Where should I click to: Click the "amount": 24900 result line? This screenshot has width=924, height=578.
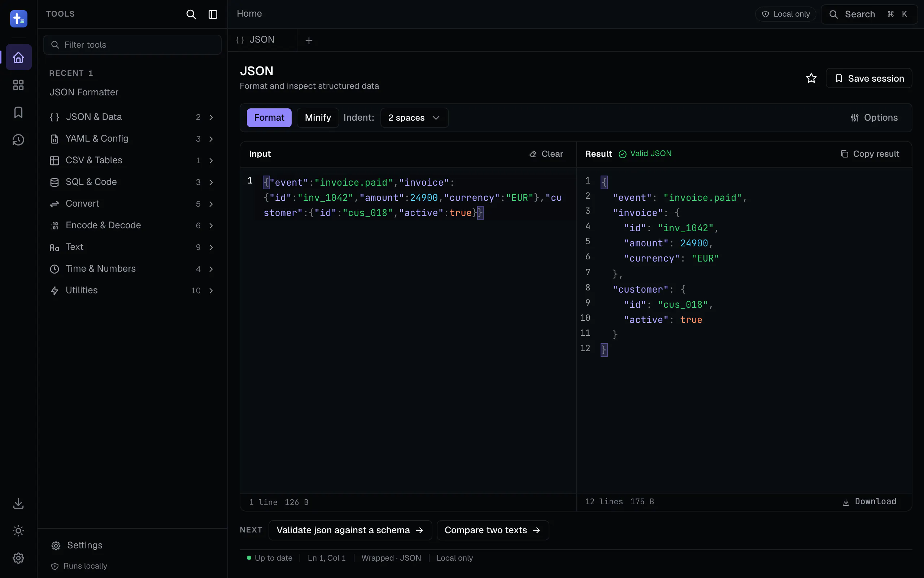pyautogui.click(x=668, y=243)
